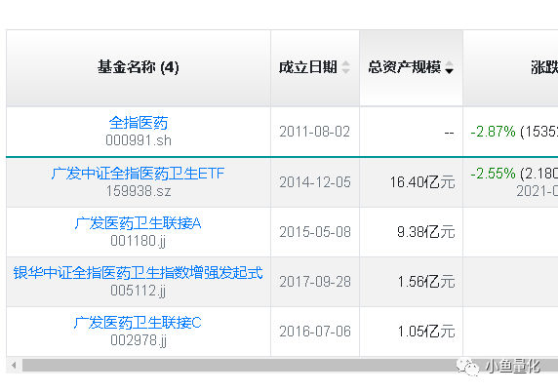Image resolution: width=558 pixels, height=392 pixels.
Task: Open 广发中证全指医药卫生ETF fund link
Action: [x=138, y=174]
